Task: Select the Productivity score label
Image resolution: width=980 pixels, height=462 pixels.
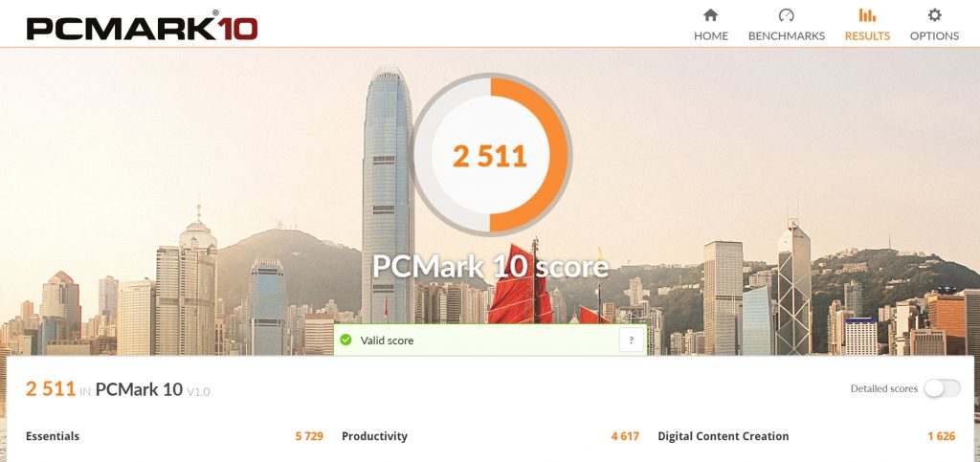Action: pos(374,436)
